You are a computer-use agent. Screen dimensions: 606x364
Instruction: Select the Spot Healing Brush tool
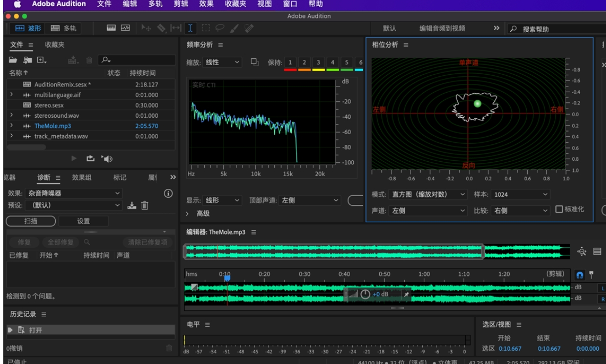(x=249, y=28)
